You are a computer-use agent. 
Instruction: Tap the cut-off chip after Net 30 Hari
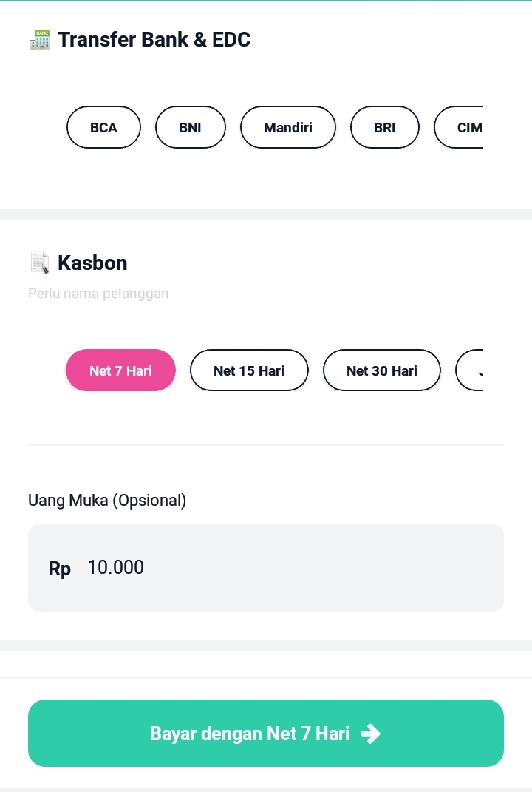coord(471,370)
